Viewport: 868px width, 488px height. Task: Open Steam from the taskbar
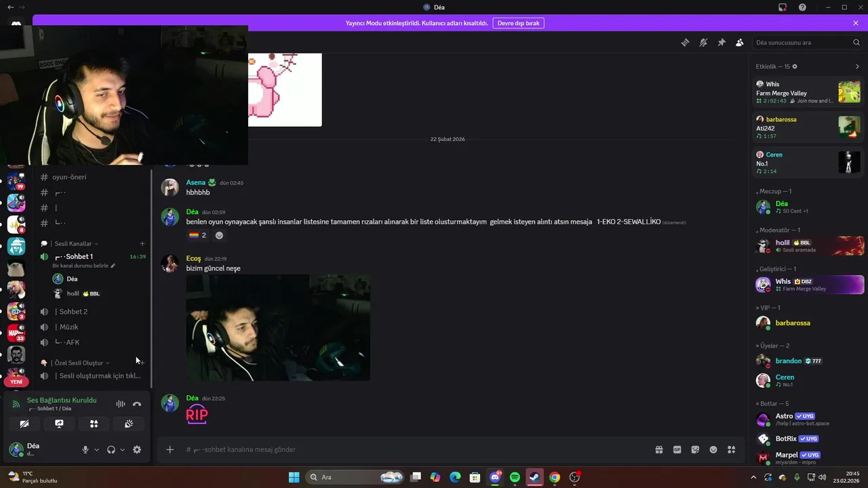point(535,477)
